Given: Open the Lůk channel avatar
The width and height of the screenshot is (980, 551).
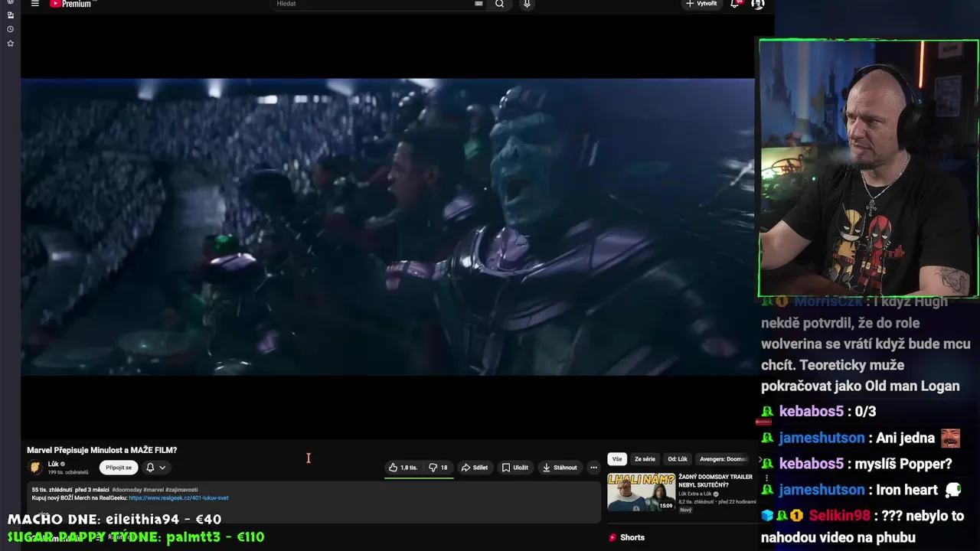Looking at the screenshot, I should 34,467.
